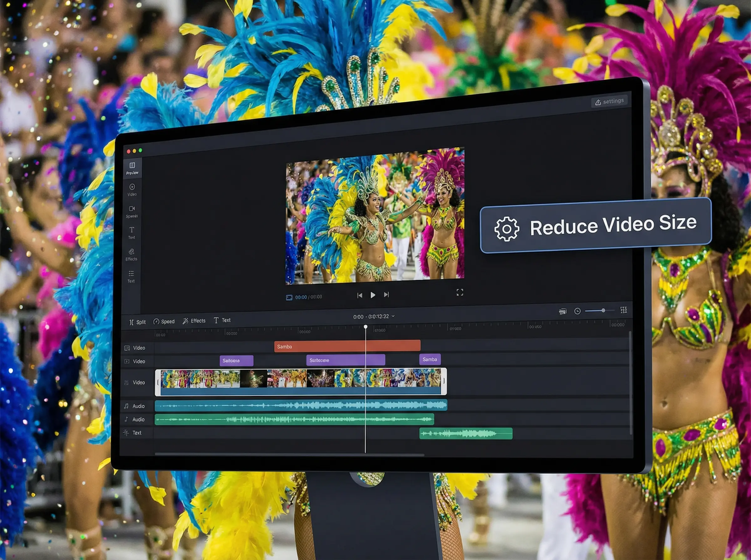Viewport: 751px width, 560px height.
Task: Toggle fullscreen preview mode
Action: coord(460,292)
